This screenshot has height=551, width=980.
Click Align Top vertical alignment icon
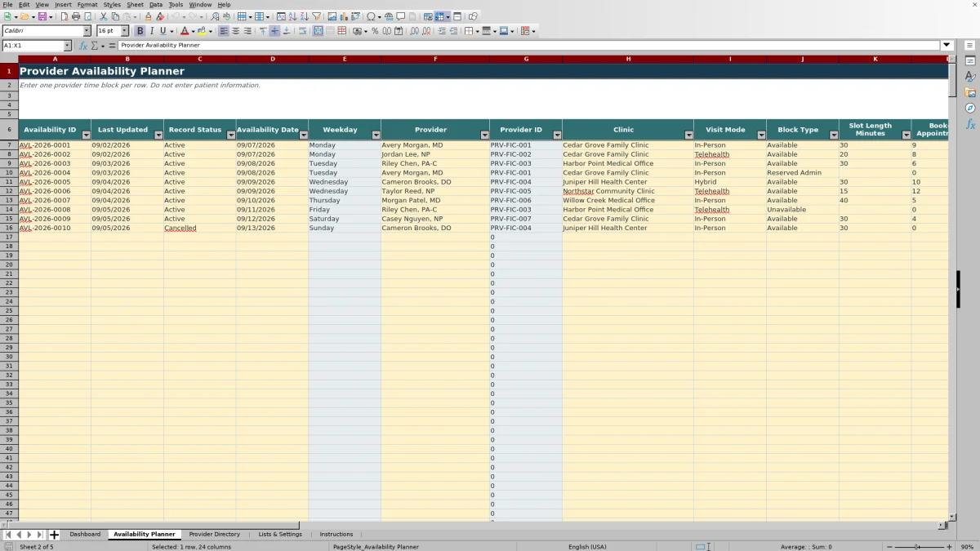(262, 31)
